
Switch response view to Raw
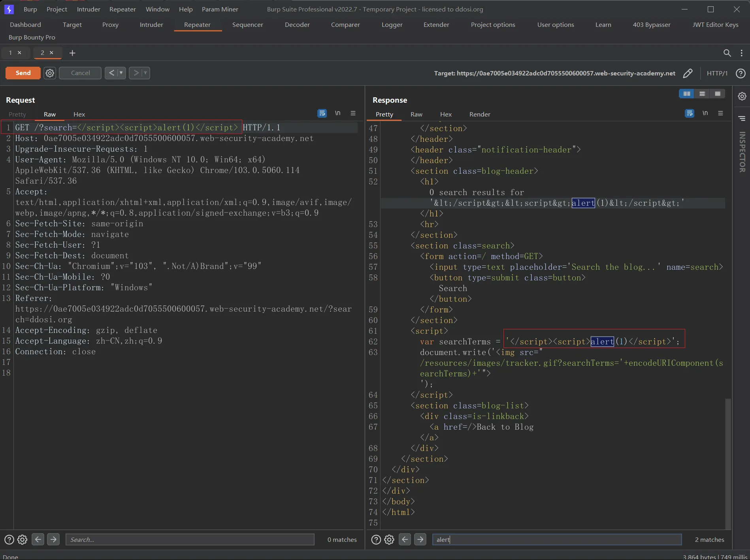coord(416,114)
